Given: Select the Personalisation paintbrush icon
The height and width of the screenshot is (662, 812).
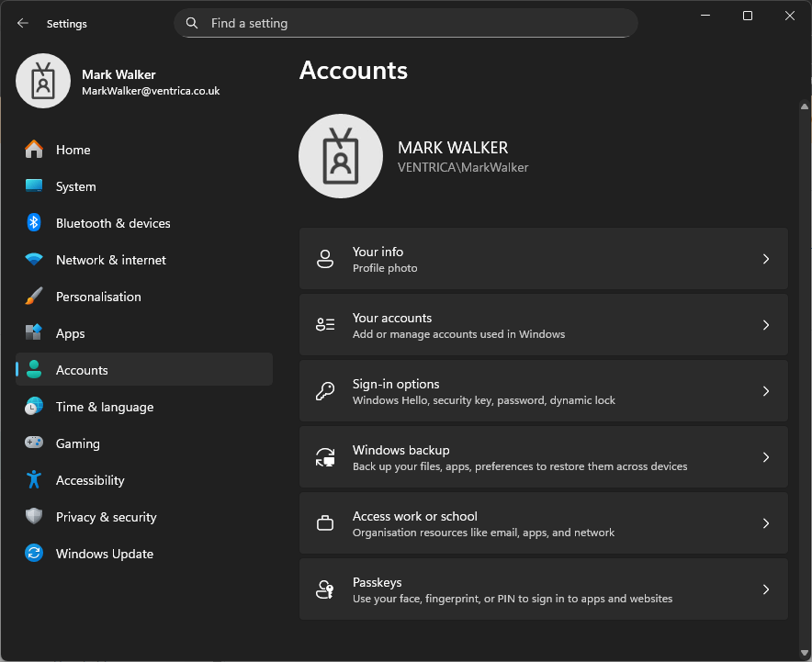Looking at the screenshot, I should coord(34,297).
